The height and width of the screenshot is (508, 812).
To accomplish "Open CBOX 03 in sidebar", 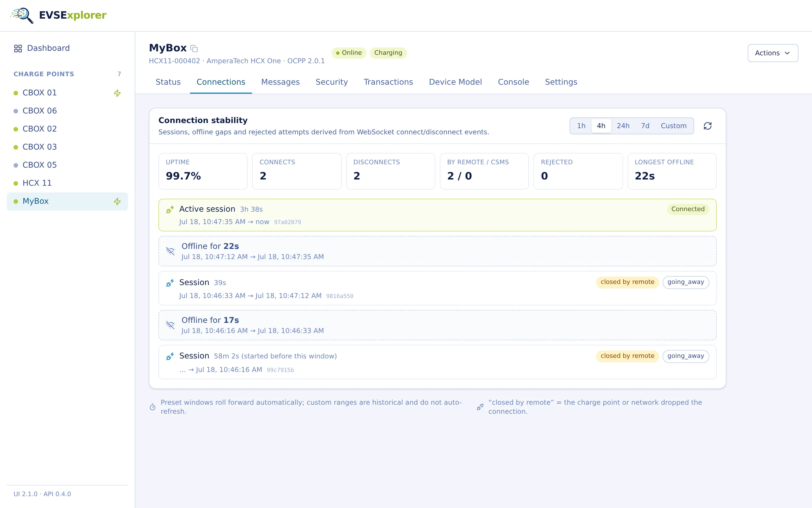I will [67, 147].
